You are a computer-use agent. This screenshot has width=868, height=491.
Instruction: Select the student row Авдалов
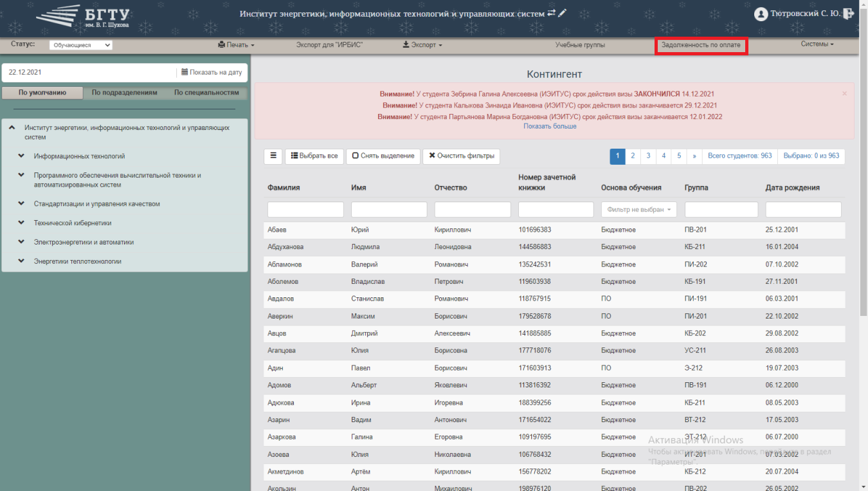coord(554,299)
